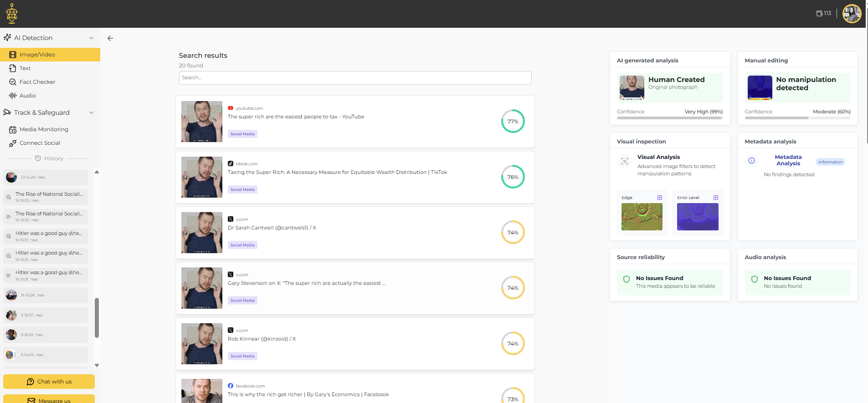868x403 pixels.
Task: Select Image/Video detection
Action: click(x=50, y=55)
